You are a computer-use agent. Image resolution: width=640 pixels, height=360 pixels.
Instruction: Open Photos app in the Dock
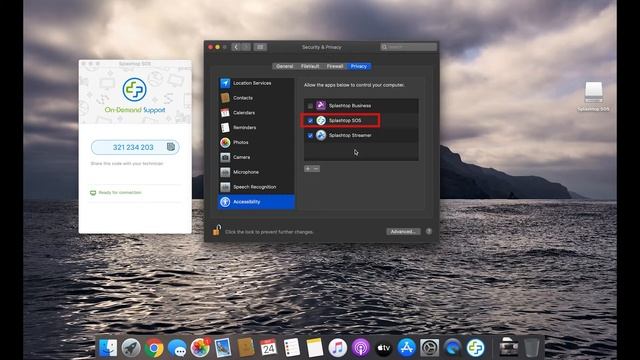tap(200, 348)
